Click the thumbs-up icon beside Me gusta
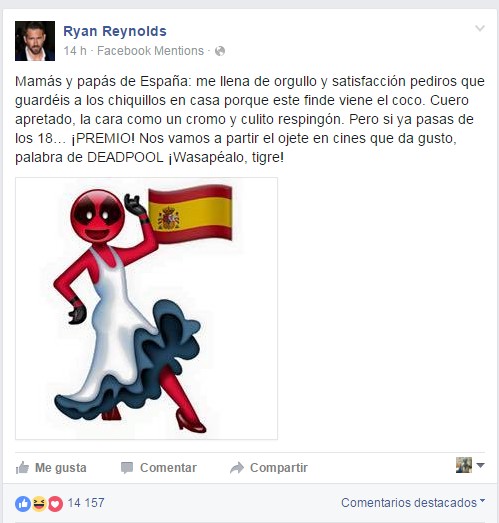 (x=22, y=468)
